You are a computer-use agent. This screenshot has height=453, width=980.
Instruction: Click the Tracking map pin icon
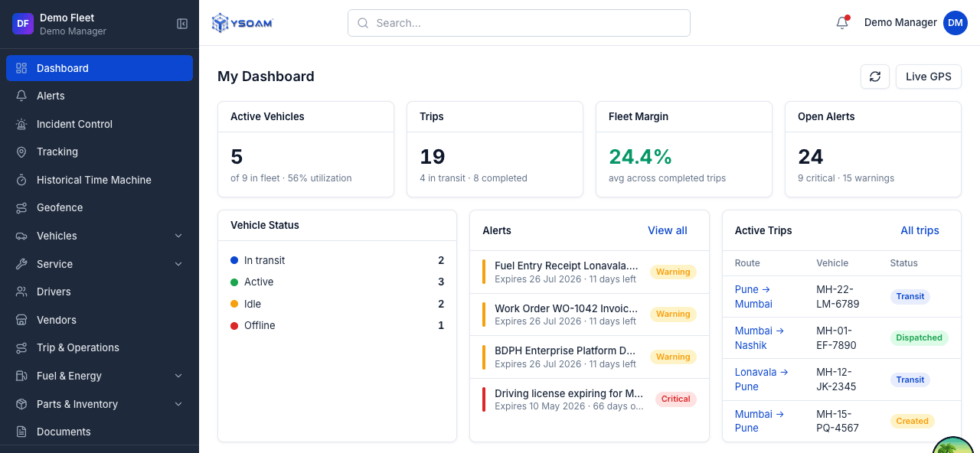click(21, 152)
